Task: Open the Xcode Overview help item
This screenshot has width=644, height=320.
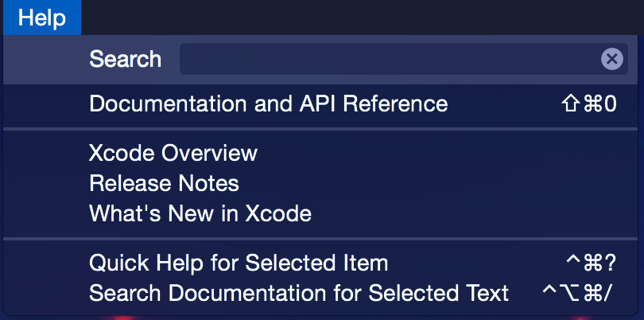Action: (173, 154)
